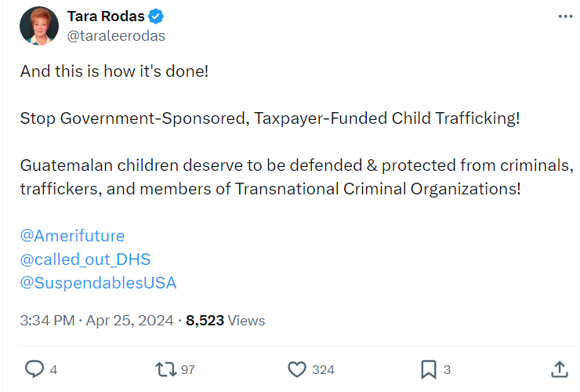Open the three-dot more options menu
580x392 pixels.
click(564, 16)
